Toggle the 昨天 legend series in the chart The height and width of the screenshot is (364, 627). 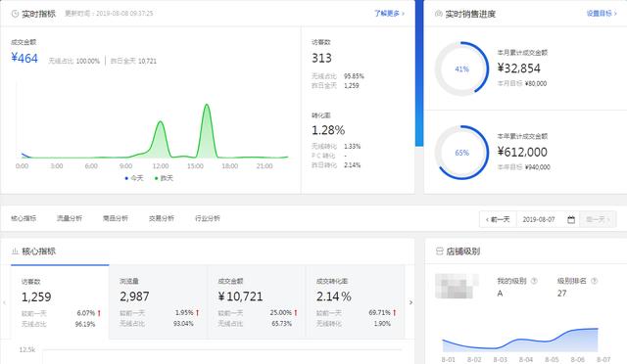[164, 178]
